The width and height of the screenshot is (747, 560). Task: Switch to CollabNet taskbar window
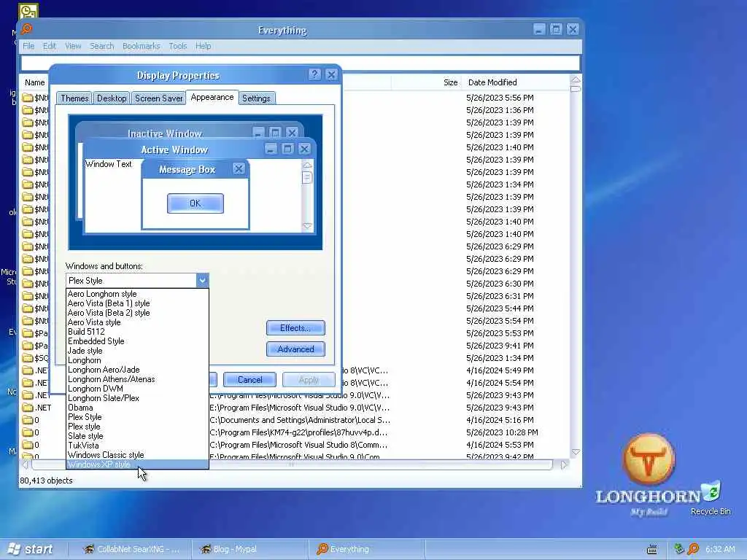click(x=131, y=549)
